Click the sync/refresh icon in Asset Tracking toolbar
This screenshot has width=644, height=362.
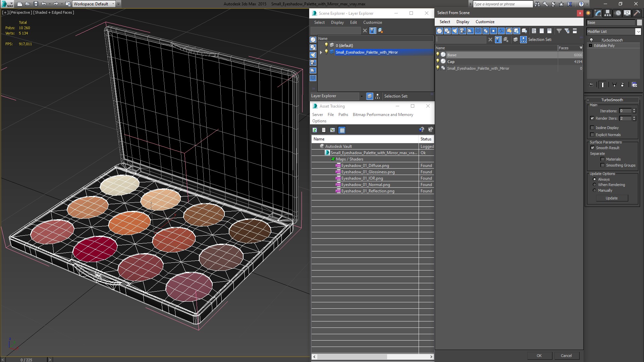(x=315, y=130)
